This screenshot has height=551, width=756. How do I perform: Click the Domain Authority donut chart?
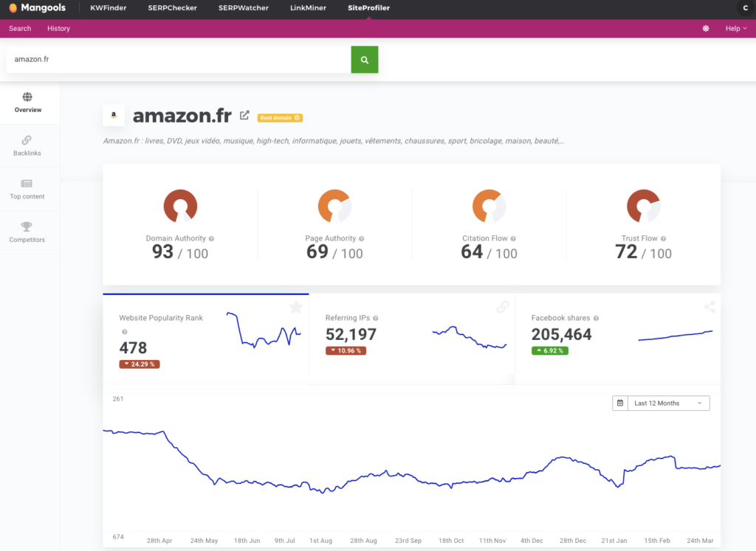coord(180,206)
